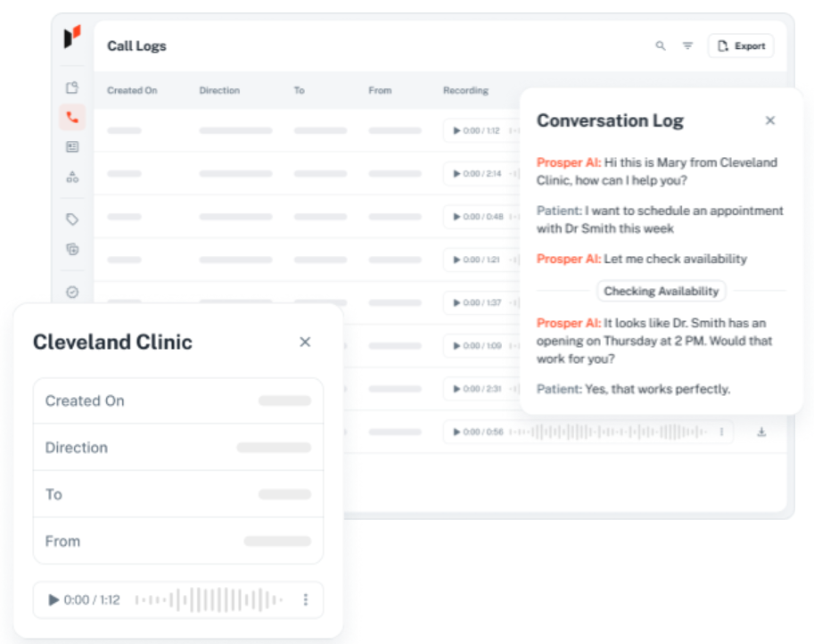Click the From row in Cleveland Clinic card
Viewport: 814px width, 644px height.
point(178,541)
